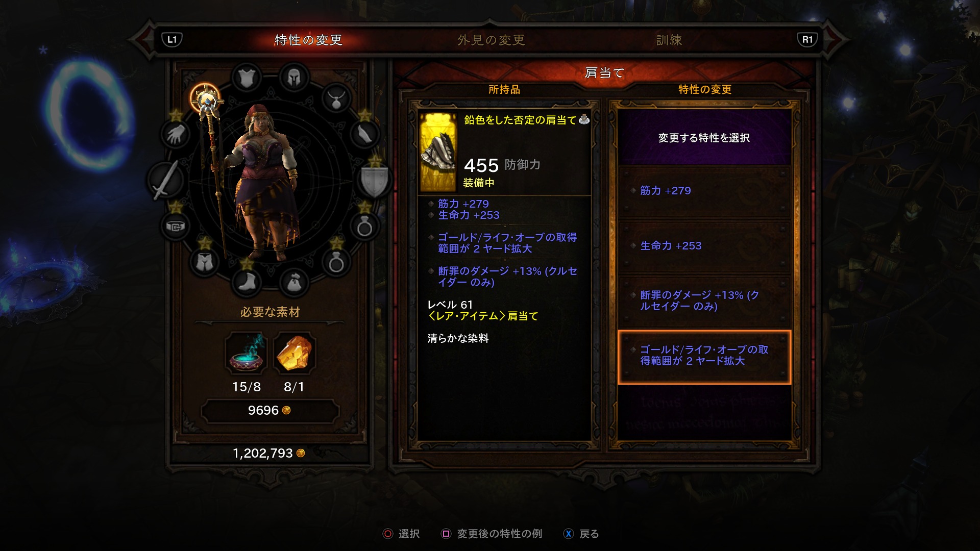Choose the 筋力 +279 property
The image size is (980, 551).
(704, 191)
